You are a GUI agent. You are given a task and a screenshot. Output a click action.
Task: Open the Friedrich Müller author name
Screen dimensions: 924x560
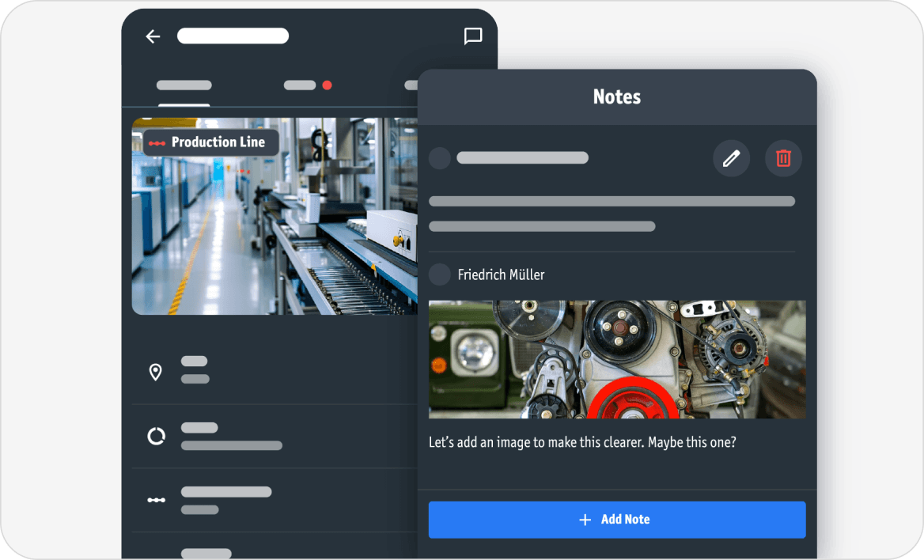click(x=501, y=275)
